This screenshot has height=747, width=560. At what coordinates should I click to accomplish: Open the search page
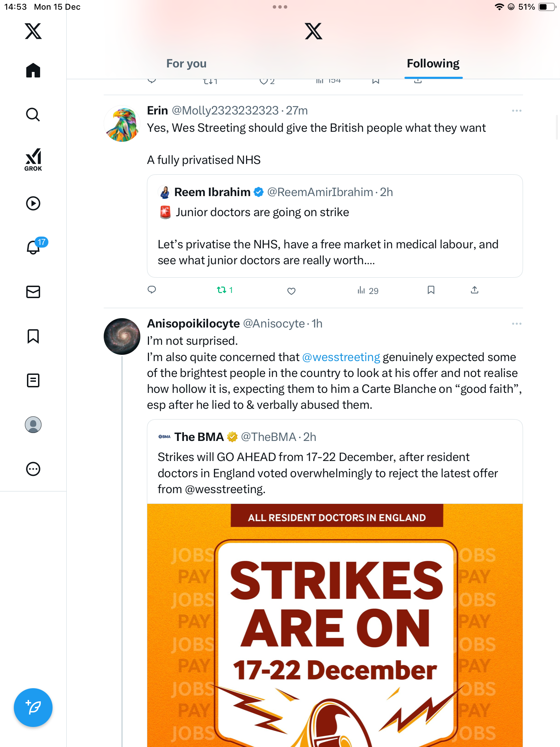click(x=33, y=114)
